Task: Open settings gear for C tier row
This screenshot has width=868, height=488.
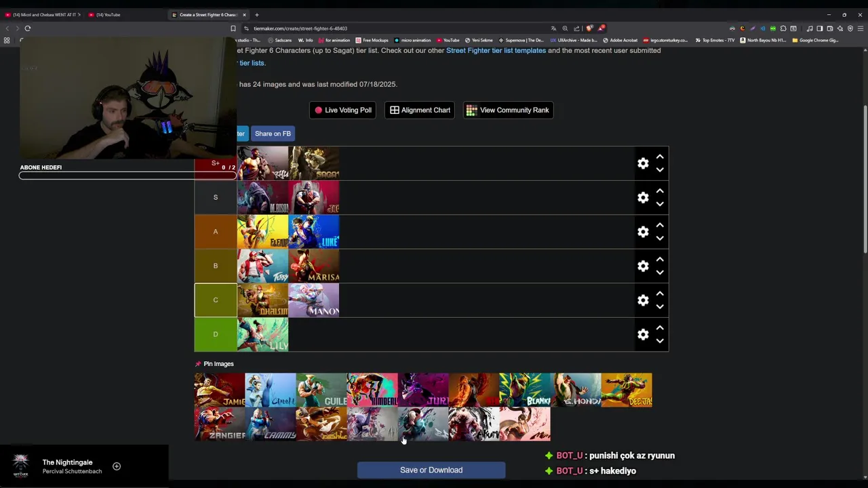Action: (643, 300)
